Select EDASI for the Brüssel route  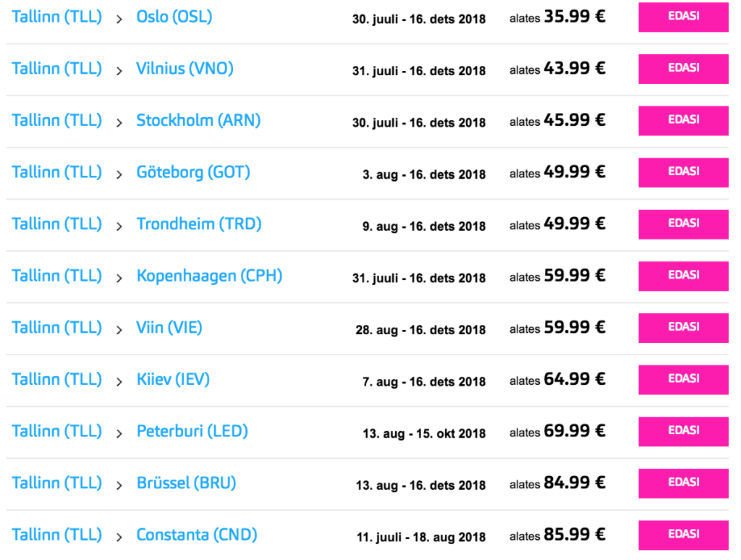click(683, 483)
